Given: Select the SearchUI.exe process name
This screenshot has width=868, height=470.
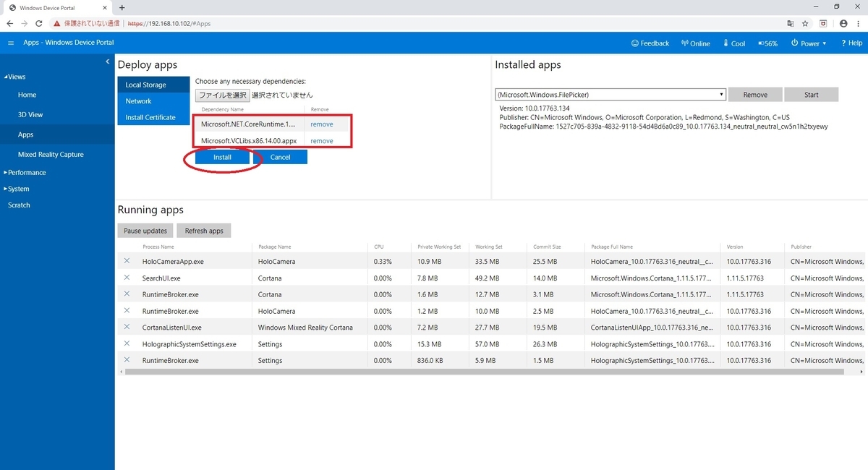Looking at the screenshot, I should pyautogui.click(x=161, y=278).
